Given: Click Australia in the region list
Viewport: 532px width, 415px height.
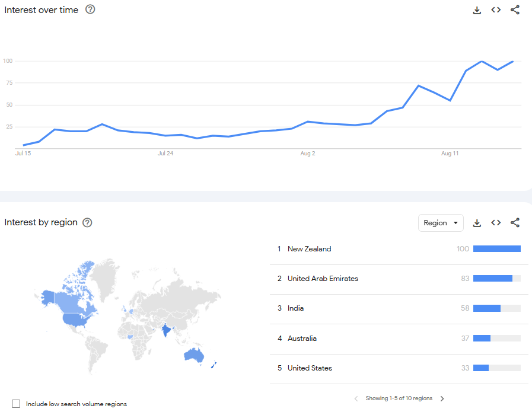Looking at the screenshot, I should pos(302,339).
